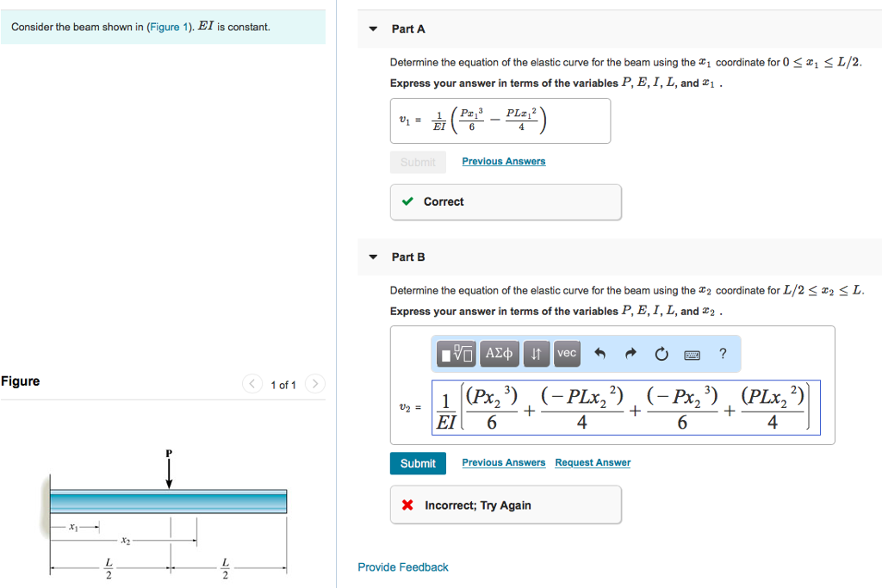Collapse the Part A section

pyautogui.click(x=372, y=28)
